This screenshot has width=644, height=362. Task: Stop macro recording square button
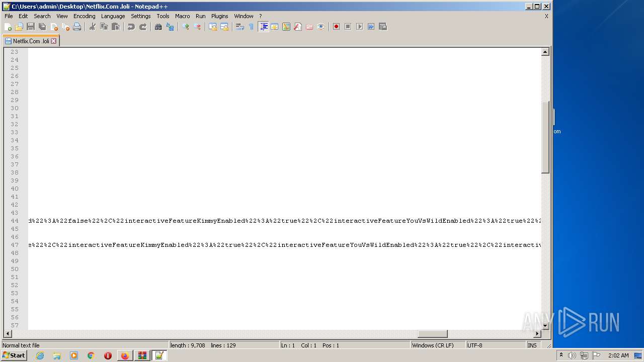(x=348, y=27)
